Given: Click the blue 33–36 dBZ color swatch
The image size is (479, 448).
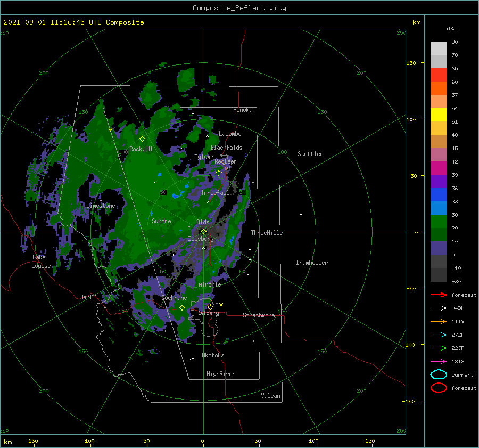Looking at the screenshot, I should (x=439, y=195).
